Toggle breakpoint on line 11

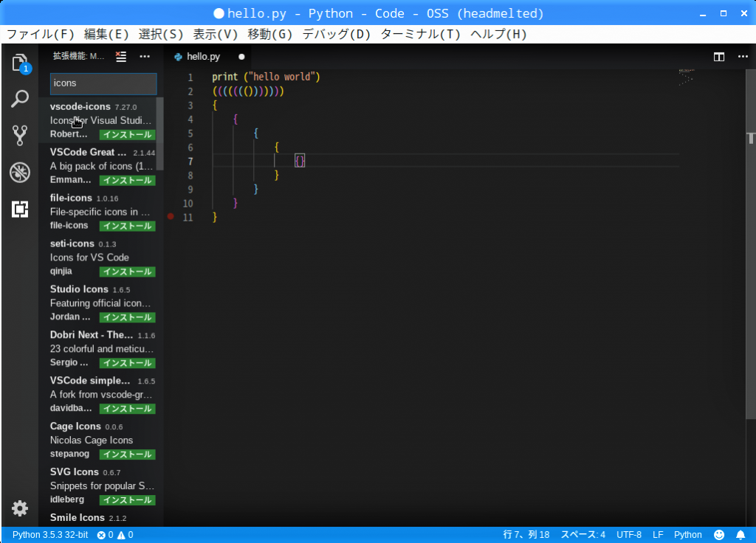tap(171, 216)
